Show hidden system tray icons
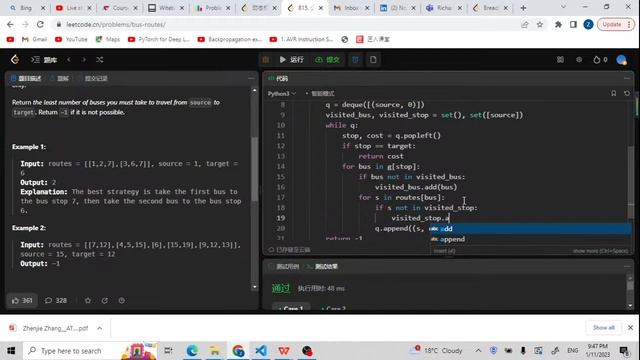This screenshot has width=640, height=360. pos(478,351)
